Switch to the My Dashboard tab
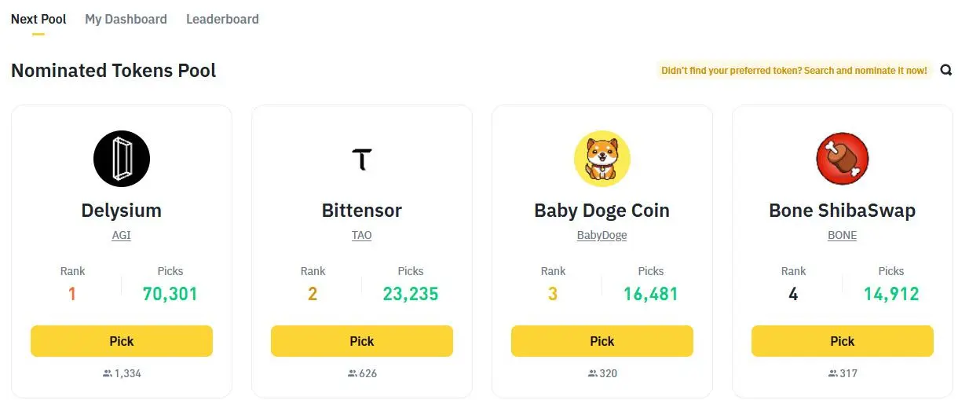 (126, 19)
